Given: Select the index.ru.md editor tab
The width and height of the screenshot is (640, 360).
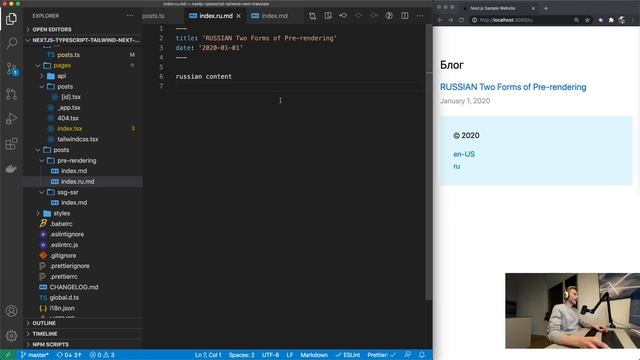Looking at the screenshot, I should [x=216, y=16].
